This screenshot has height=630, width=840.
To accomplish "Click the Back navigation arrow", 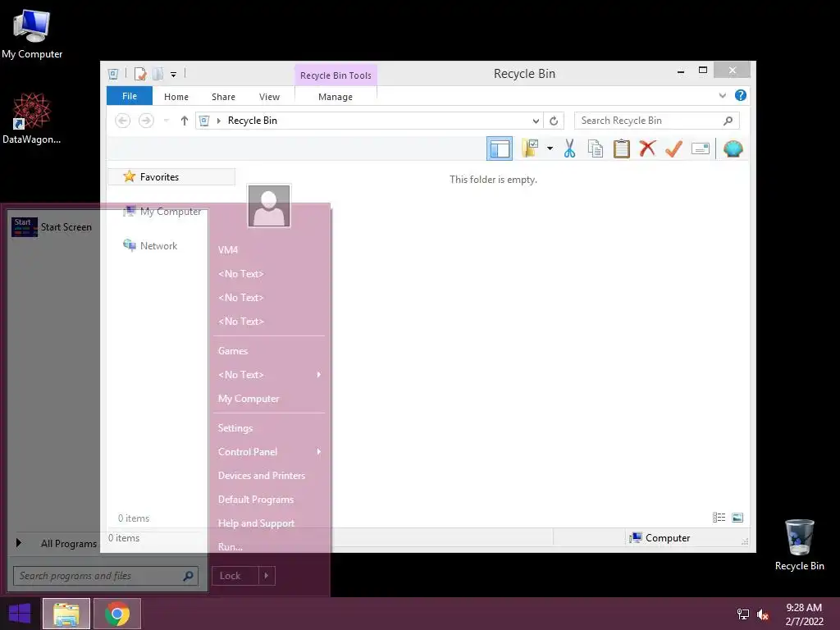I will (x=123, y=121).
